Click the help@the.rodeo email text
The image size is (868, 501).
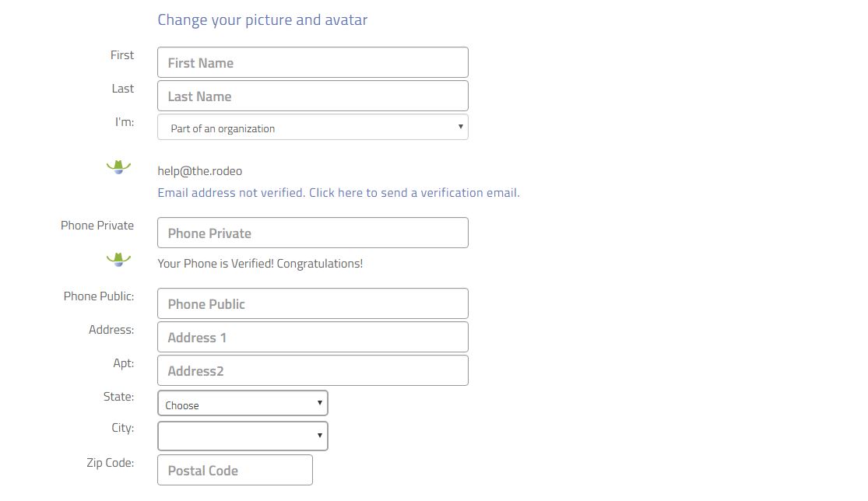(200, 171)
